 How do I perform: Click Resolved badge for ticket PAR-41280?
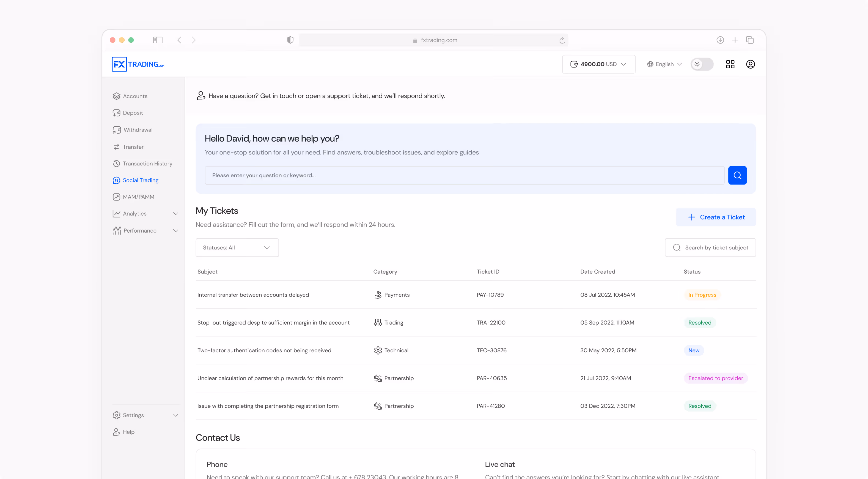click(x=700, y=406)
